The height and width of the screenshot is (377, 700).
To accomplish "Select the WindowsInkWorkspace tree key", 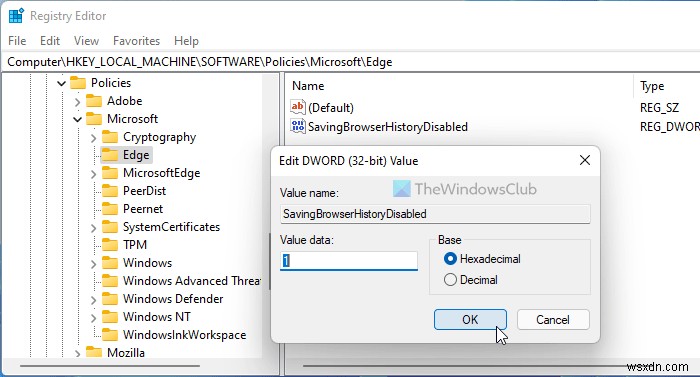I will pyautogui.click(x=184, y=335).
